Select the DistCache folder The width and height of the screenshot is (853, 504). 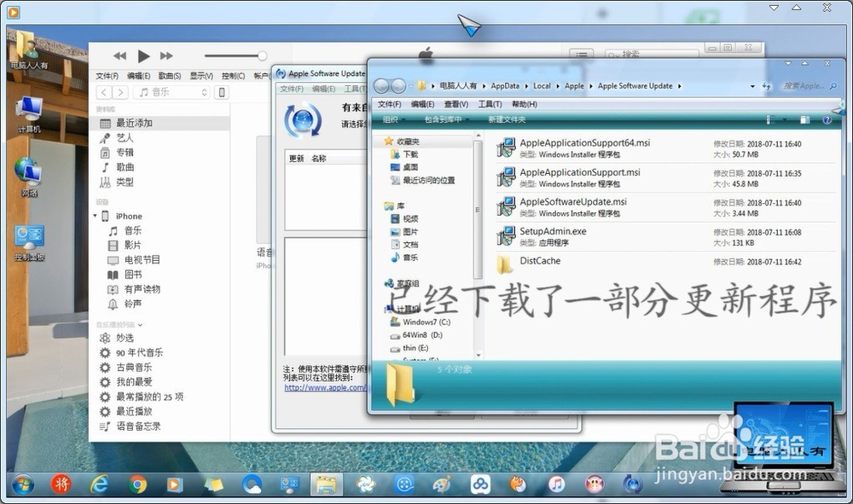coord(666,264)
